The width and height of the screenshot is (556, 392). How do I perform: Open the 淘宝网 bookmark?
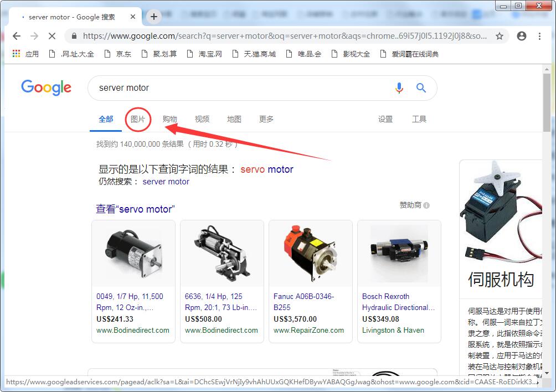(204, 54)
